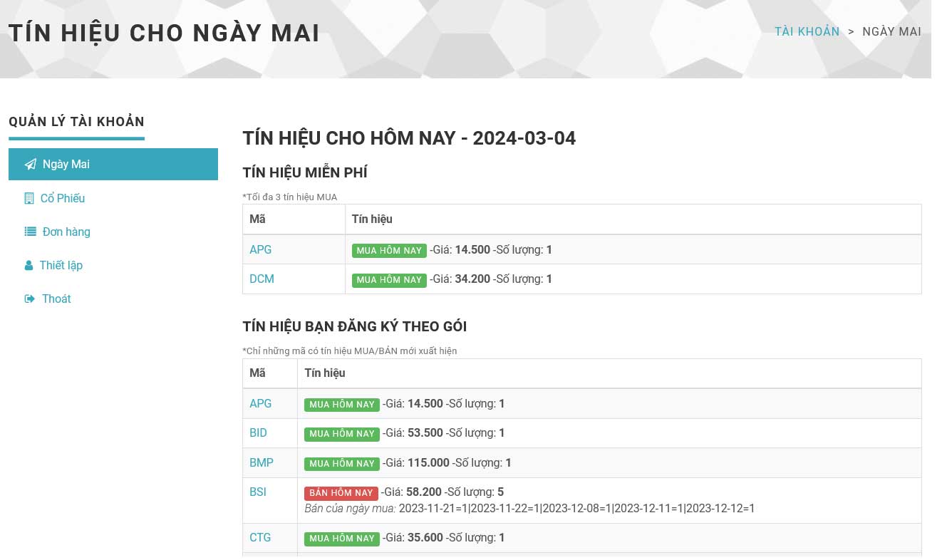This screenshot has height=560, width=937.
Task: Open APG stock link in free signals table
Action: click(x=261, y=249)
